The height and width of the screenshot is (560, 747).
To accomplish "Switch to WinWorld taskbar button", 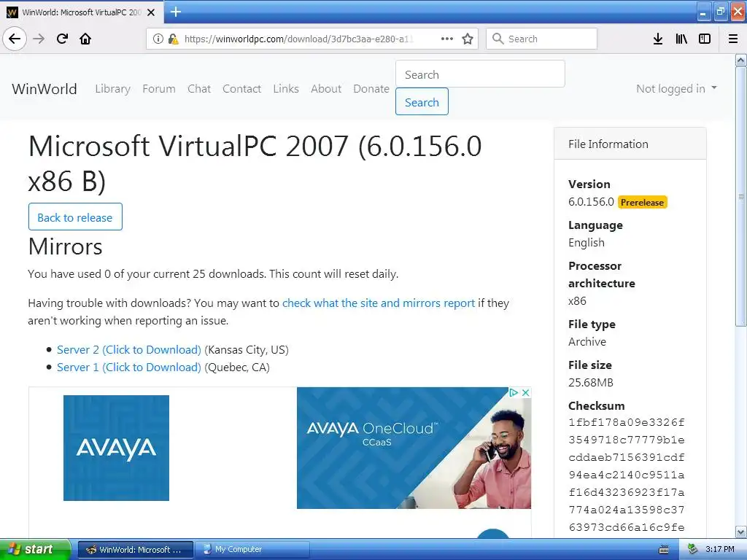I will click(135, 550).
